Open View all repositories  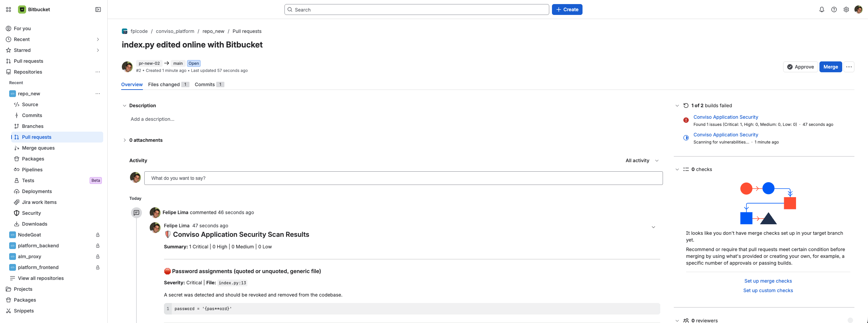(55, 278)
